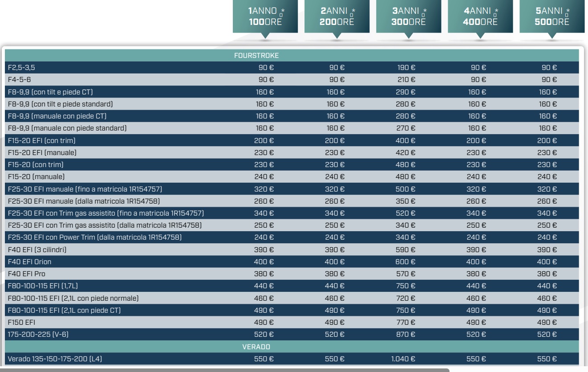Click F4-5-6 price under 2 ANNI column
This screenshot has height=372, width=588.
click(337, 80)
